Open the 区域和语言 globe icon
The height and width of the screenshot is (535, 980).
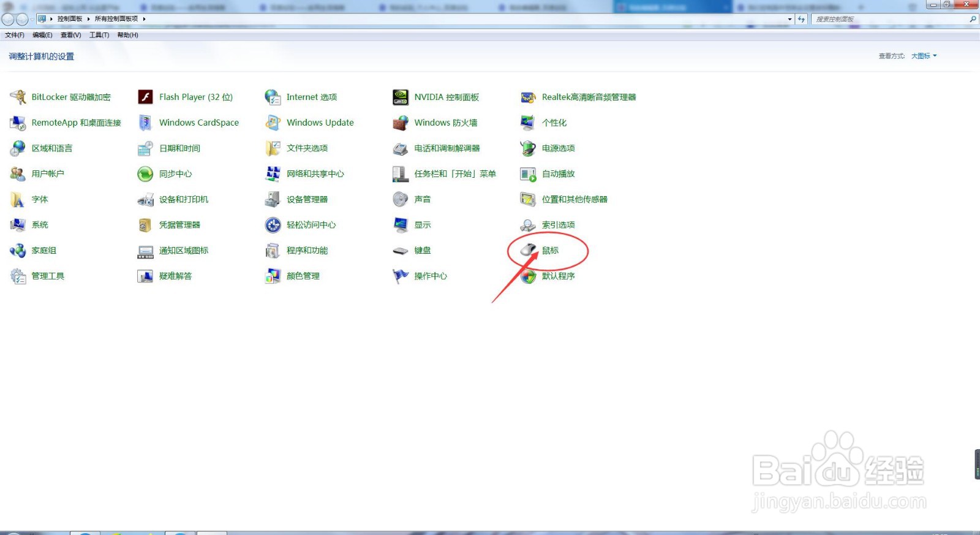[18, 148]
